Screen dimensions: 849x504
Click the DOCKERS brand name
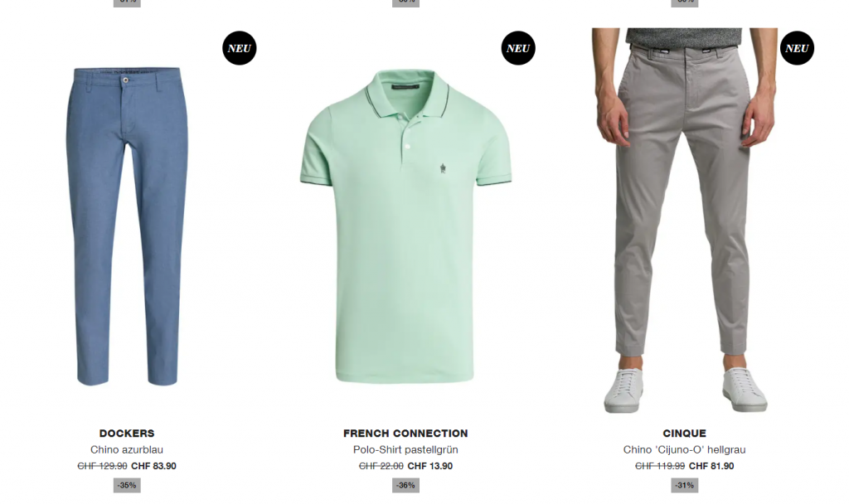pyautogui.click(x=127, y=433)
